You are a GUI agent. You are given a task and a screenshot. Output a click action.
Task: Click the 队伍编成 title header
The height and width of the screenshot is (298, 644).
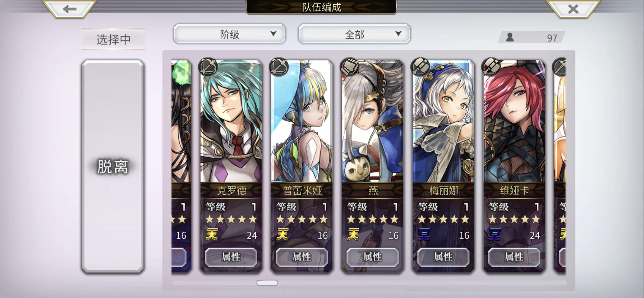click(321, 7)
